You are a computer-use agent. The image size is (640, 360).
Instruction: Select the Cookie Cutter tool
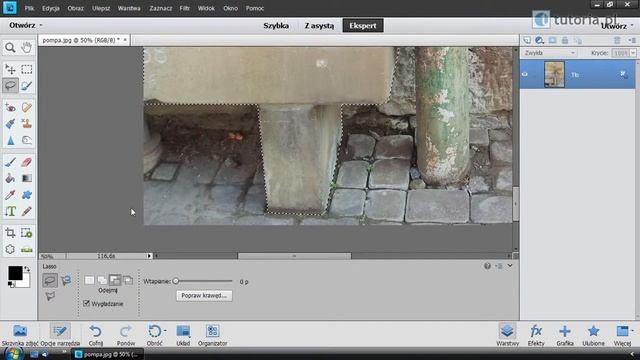10,249
